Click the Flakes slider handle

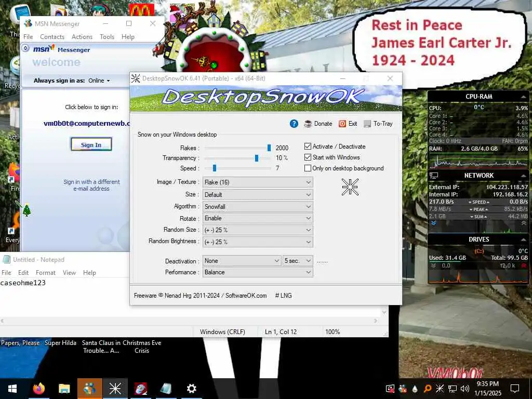coord(269,148)
